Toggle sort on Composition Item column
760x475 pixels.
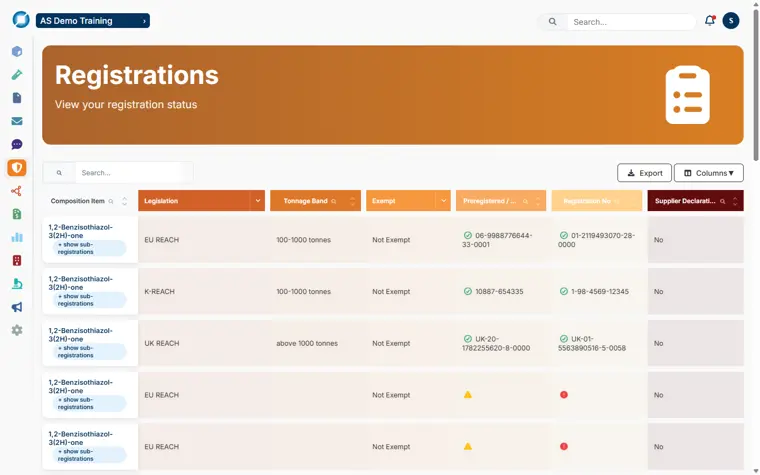125,201
